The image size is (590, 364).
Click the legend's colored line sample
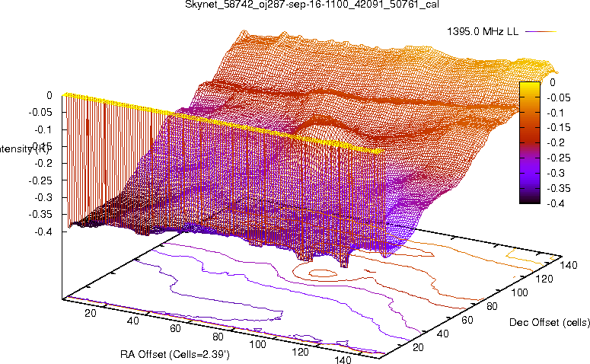click(541, 32)
